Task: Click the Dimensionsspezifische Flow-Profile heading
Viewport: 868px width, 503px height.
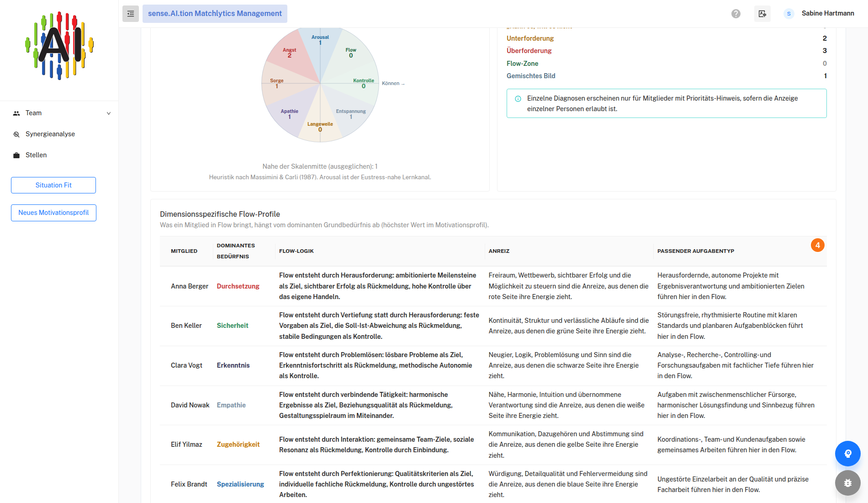Action: tap(220, 214)
